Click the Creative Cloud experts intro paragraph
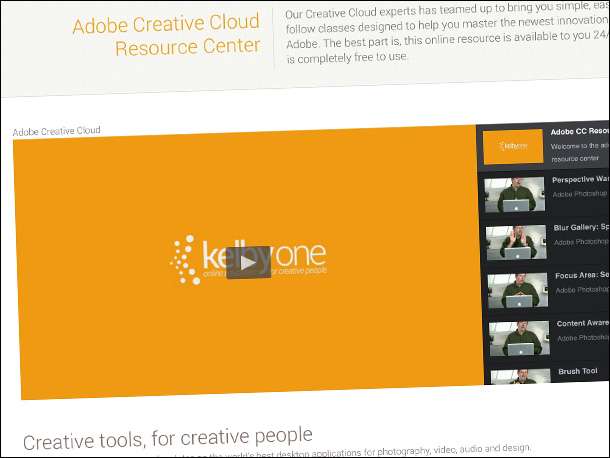This screenshot has width=610, height=458. tap(447, 33)
